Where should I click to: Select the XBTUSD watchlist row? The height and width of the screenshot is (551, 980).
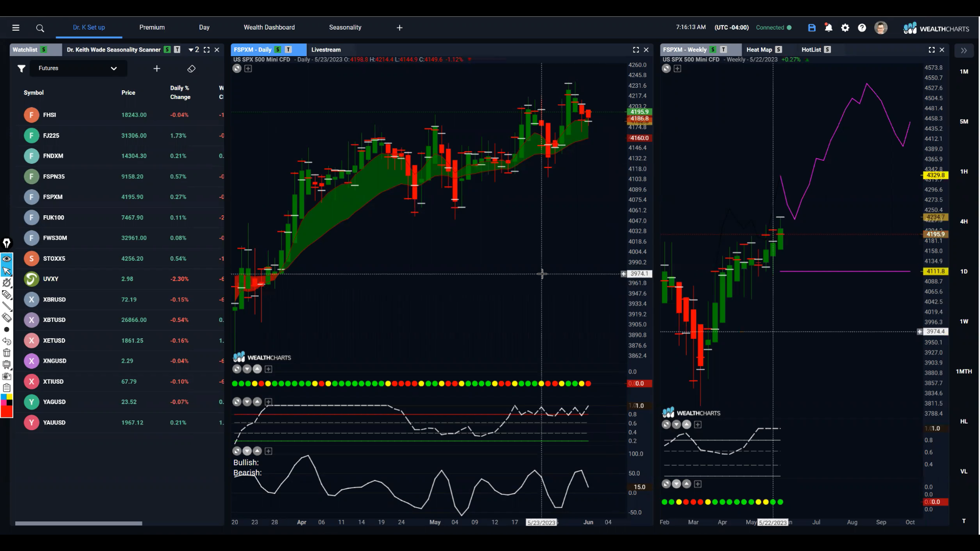(x=120, y=320)
